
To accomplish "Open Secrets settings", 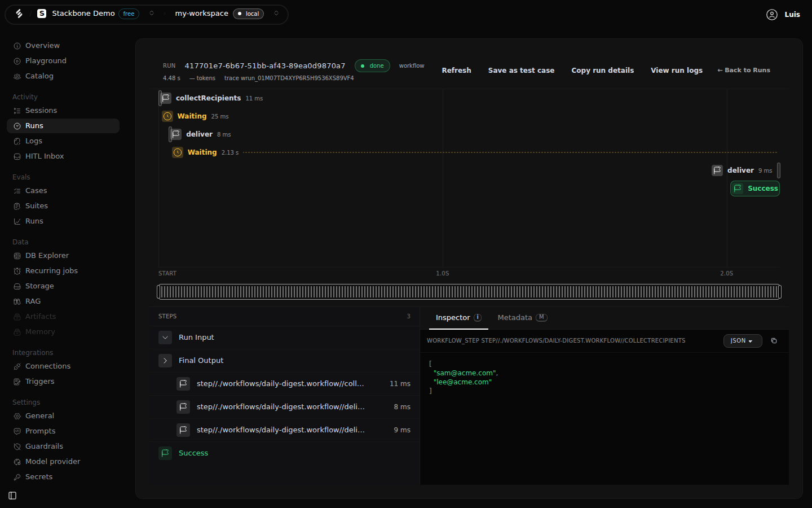I will 63,477.
